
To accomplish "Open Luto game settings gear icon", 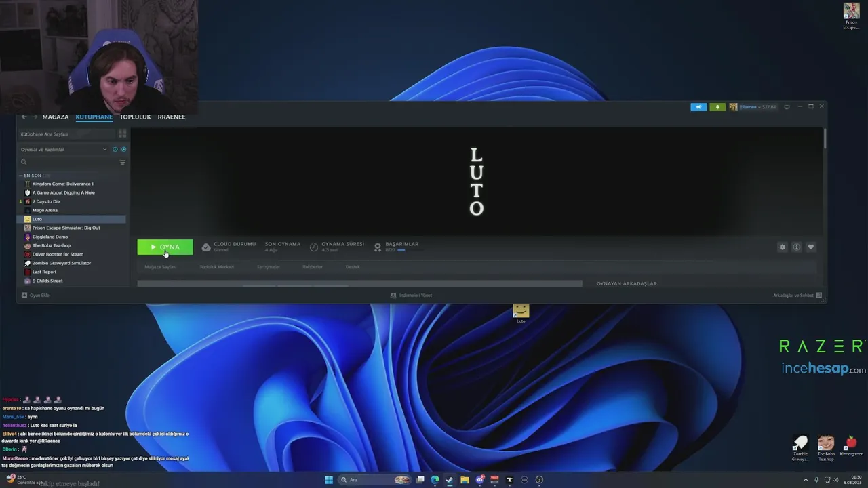I will coord(782,247).
